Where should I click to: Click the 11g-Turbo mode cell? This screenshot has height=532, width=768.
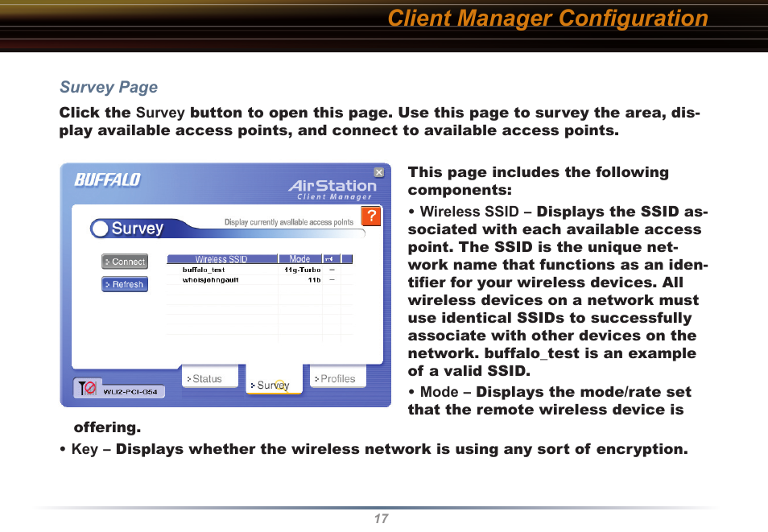303,270
